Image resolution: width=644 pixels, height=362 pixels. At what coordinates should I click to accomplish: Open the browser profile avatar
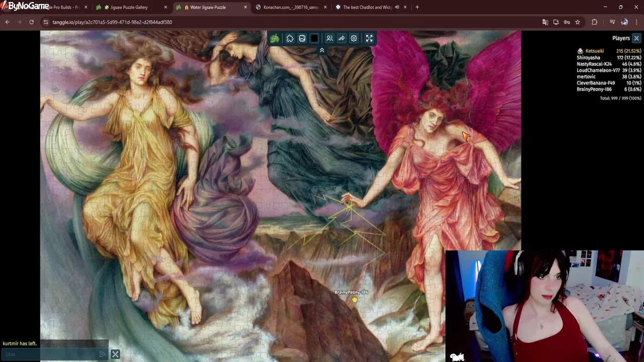[x=624, y=22]
